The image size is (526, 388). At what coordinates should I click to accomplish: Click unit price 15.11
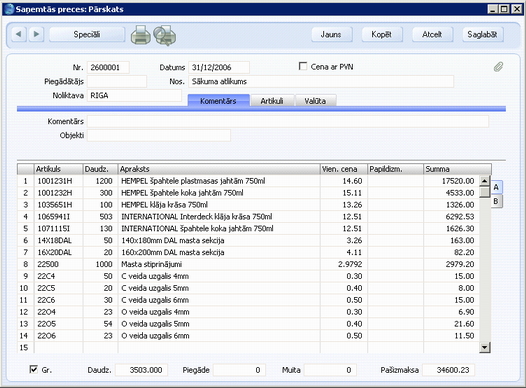tap(352, 193)
